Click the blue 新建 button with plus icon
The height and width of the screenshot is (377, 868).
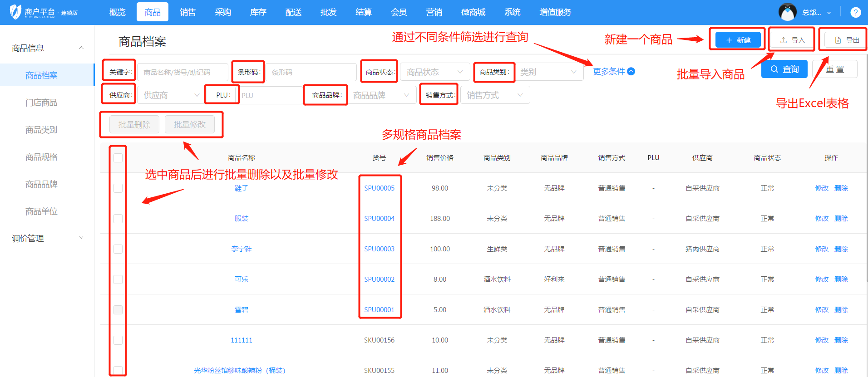[738, 40]
